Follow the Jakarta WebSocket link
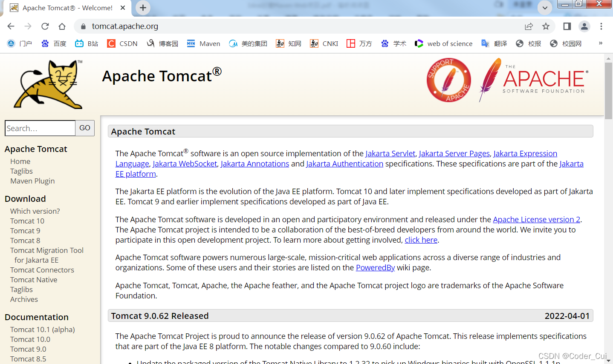 pyautogui.click(x=185, y=164)
